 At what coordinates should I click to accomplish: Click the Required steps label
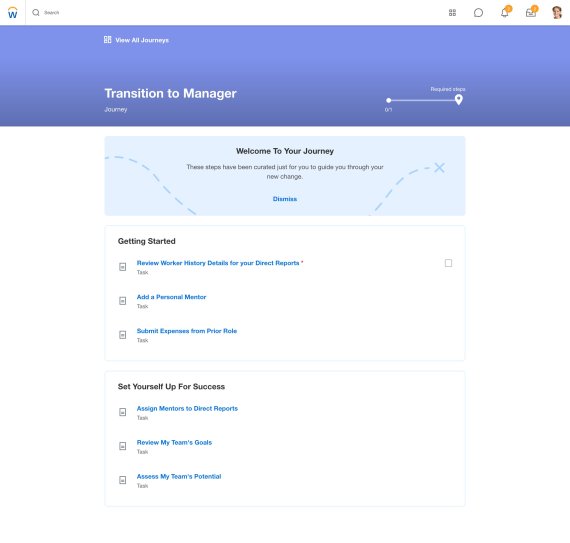click(x=448, y=89)
